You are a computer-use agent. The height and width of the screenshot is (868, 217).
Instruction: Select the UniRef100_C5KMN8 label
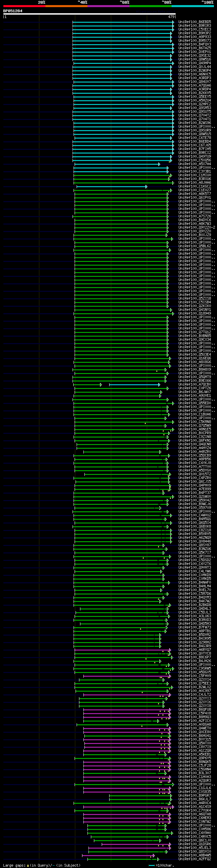[195, 422]
